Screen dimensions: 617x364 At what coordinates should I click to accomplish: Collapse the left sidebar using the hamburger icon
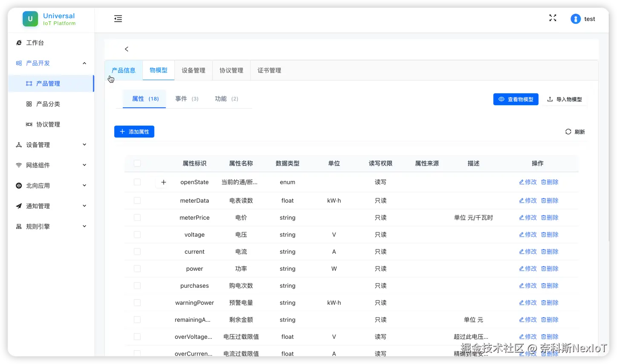coord(118,19)
